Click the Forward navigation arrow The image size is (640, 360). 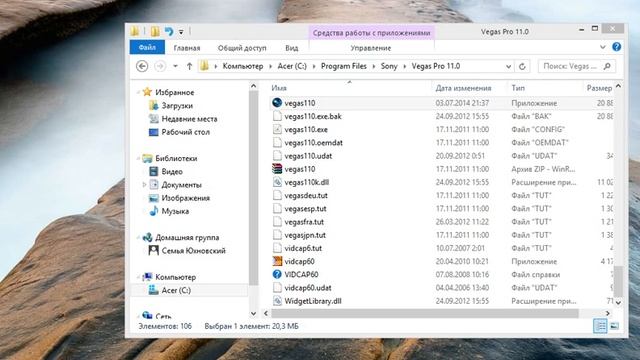(160, 66)
